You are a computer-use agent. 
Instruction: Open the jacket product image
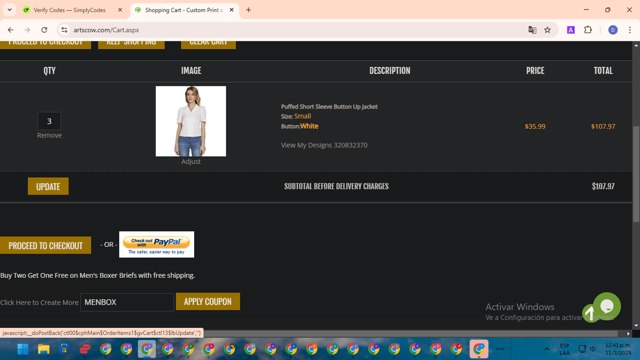191,121
